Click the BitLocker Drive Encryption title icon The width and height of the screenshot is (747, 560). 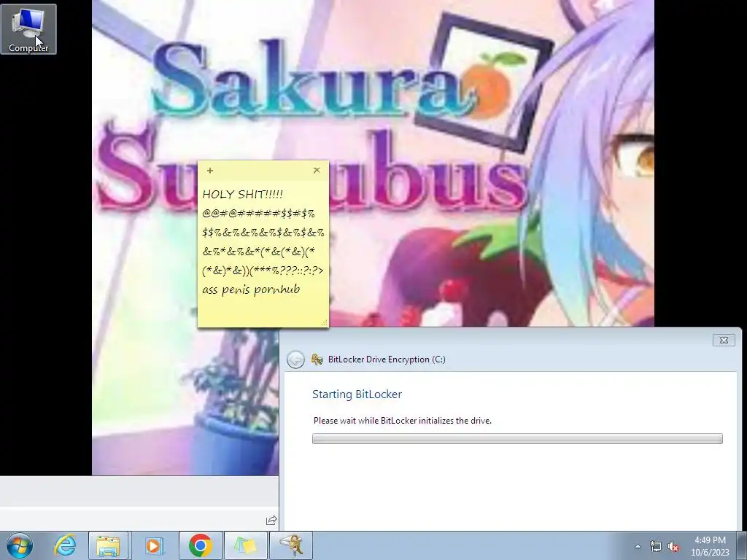(317, 359)
